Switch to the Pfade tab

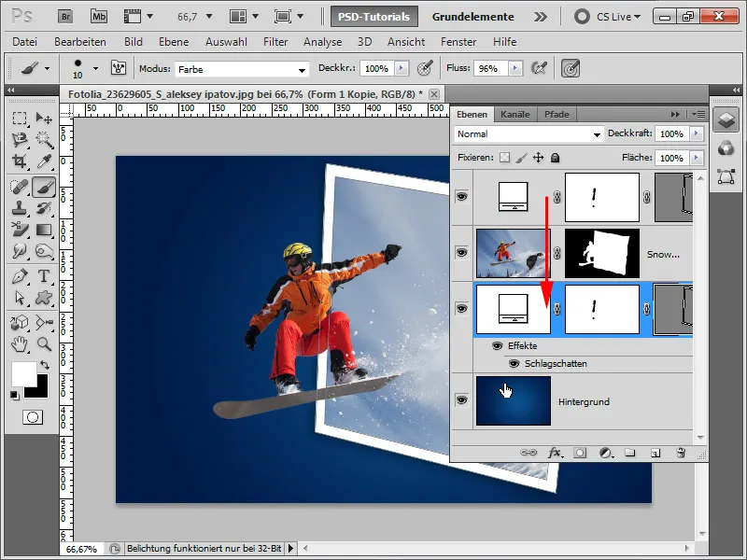pyautogui.click(x=557, y=114)
